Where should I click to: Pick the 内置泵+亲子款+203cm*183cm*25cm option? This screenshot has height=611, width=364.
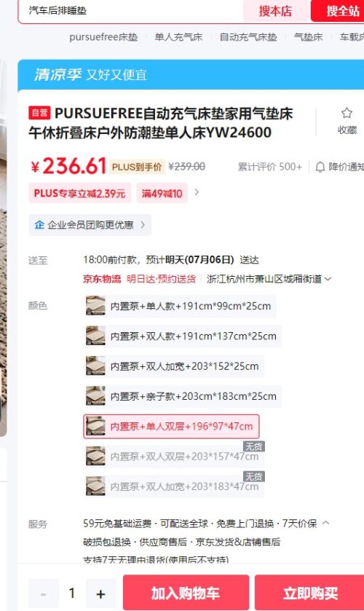(183, 396)
